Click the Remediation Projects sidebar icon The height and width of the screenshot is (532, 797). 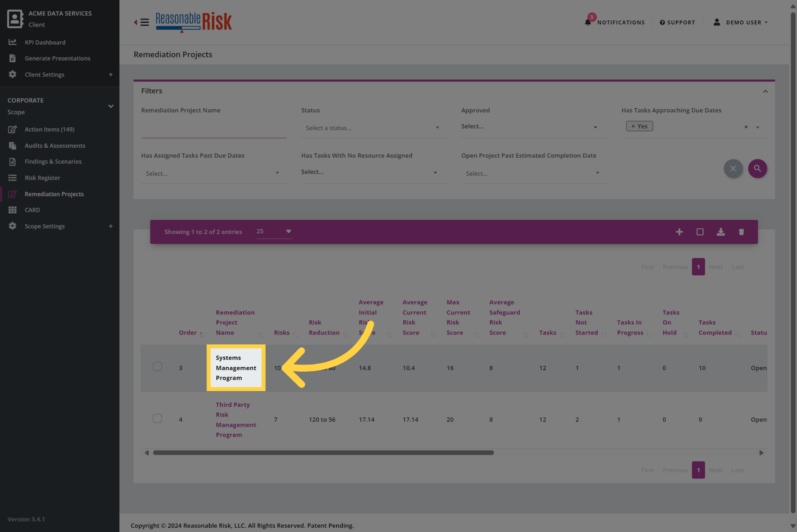coord(13,194)
